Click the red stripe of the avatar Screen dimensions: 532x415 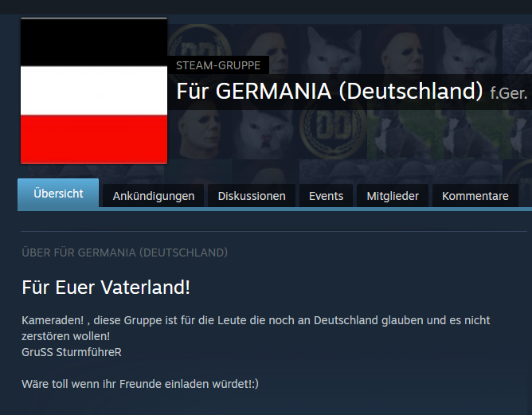pos(94,139)
